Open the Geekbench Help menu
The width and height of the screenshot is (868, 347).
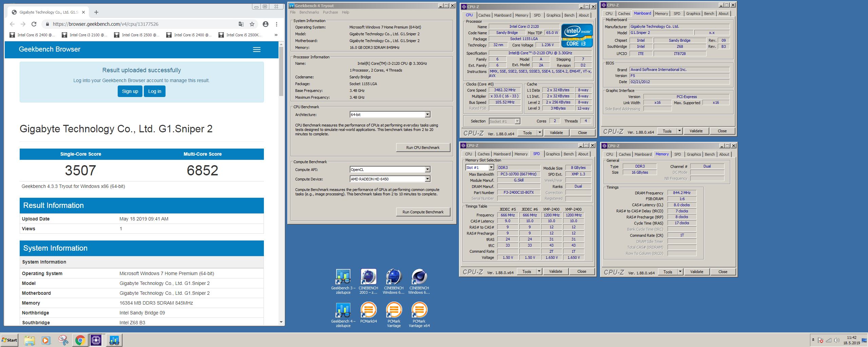[345, 13]
